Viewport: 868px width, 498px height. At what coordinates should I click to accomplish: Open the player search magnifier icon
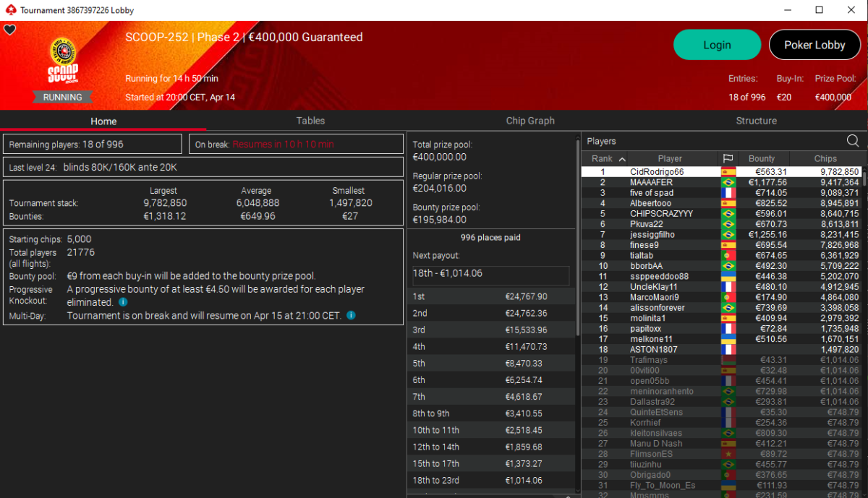pyautogui.click(x=853, y=141)
